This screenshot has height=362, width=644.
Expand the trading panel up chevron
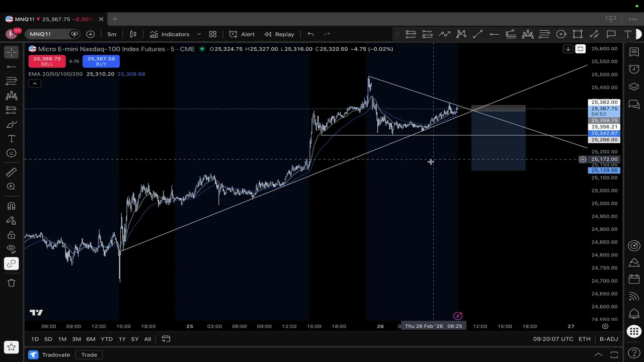tap(598, 355)
